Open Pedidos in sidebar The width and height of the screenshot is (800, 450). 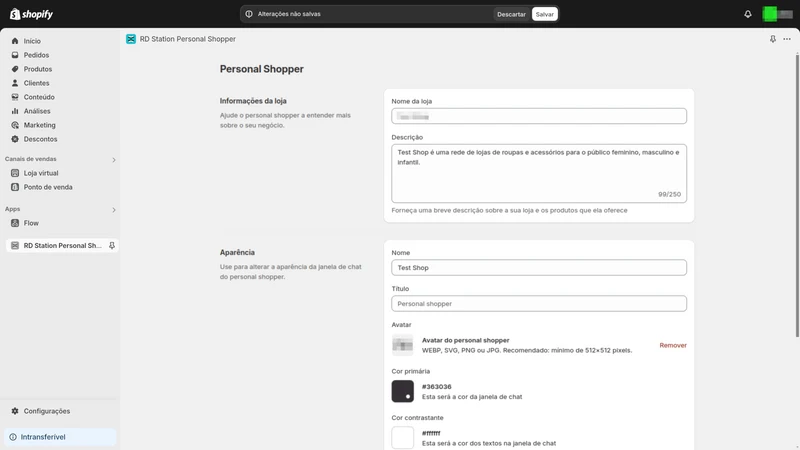36,55
